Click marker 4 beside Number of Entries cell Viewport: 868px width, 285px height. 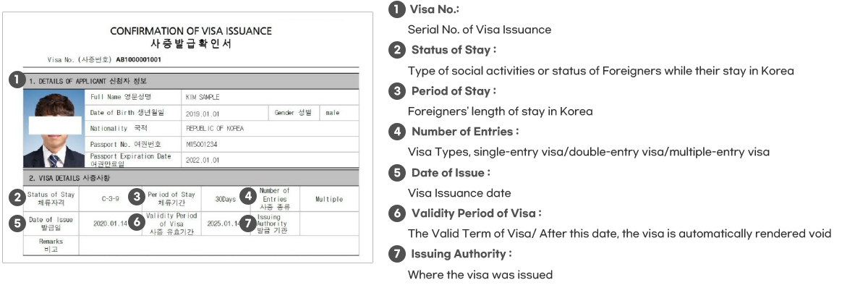250,196
